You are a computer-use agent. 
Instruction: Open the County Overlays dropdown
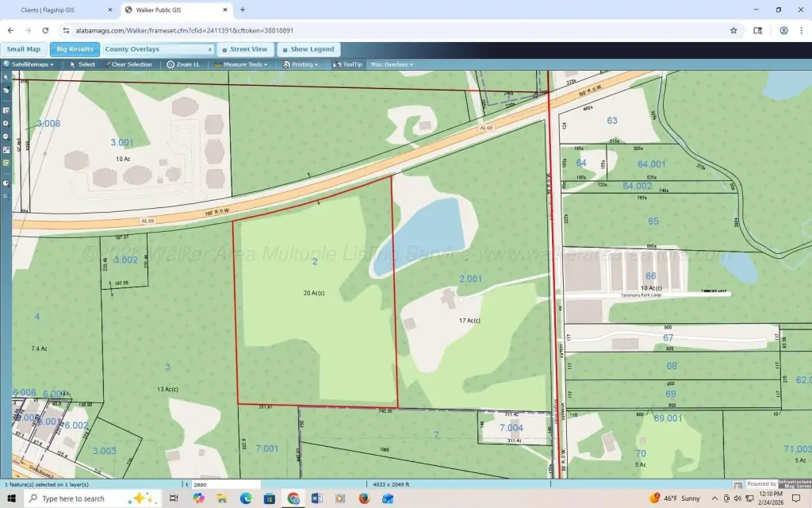click(159, 49)
